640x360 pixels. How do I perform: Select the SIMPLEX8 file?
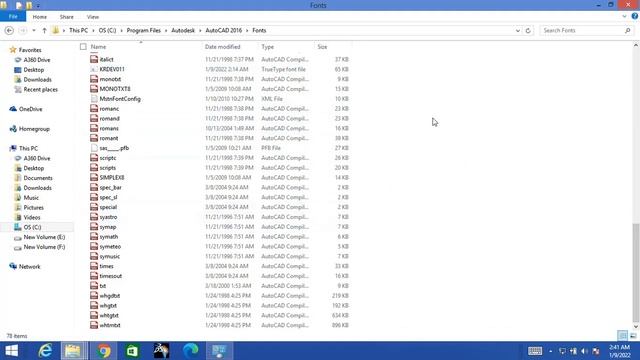click(x=112, y=178)
